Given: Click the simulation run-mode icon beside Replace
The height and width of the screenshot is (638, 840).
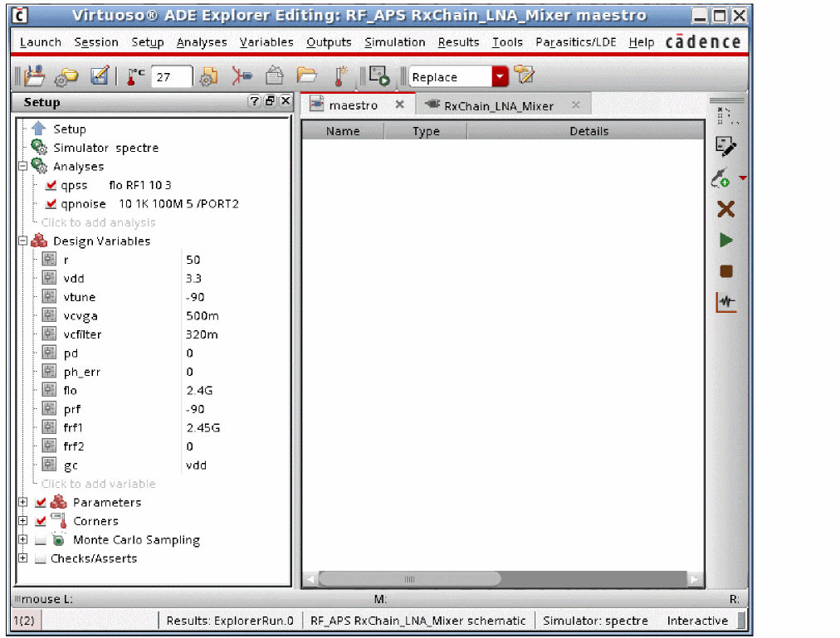Looking at the screenshot, I should [x=379, y=77].
